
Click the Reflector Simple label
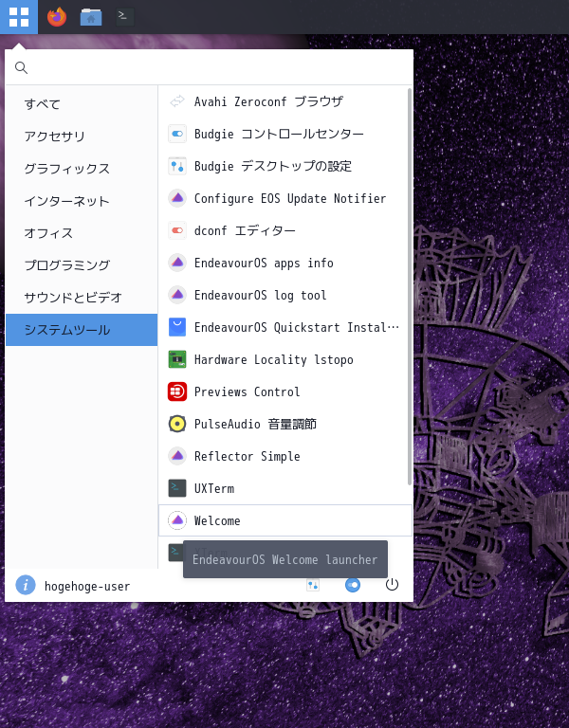pyautogui.click(x=248, y=456)
